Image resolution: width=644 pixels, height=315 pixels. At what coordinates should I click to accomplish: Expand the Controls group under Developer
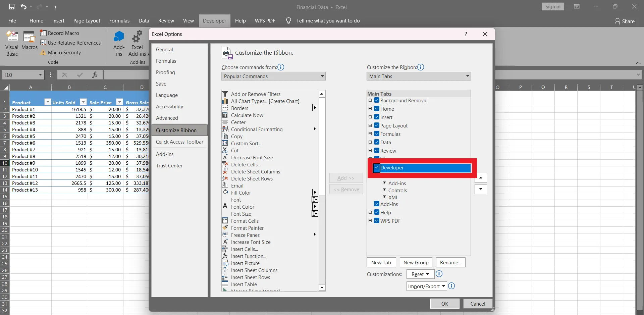(384, 190)
